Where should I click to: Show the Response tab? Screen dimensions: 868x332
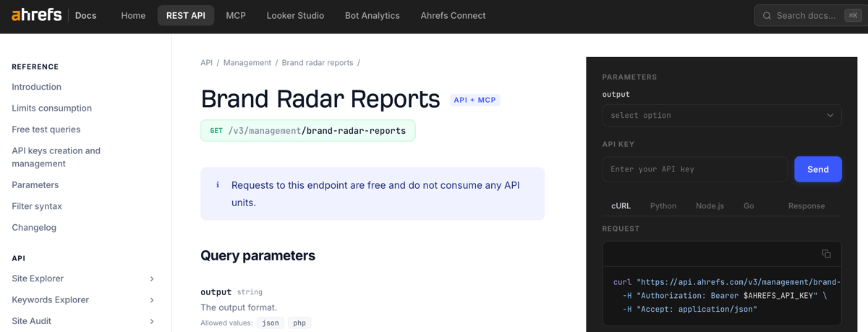pyautogui.click(x=807, y=206)
